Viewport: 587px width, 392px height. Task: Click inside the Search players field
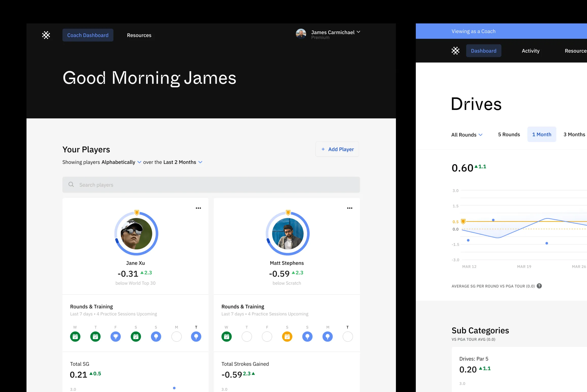click(153, 185)
